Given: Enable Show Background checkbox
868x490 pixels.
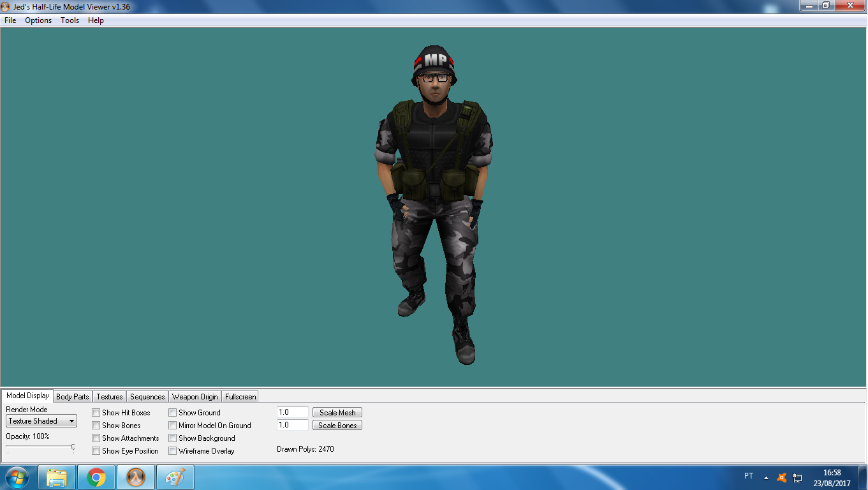Looking at the screenshot, I should [173, 438].
